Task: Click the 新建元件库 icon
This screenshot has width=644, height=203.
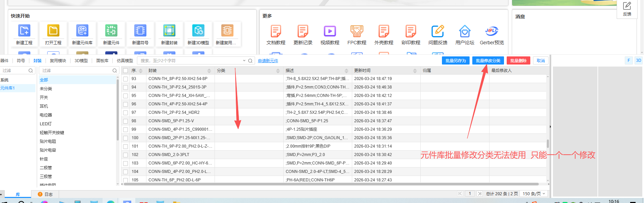Action: pyautogui.click(x=82, y=31)
